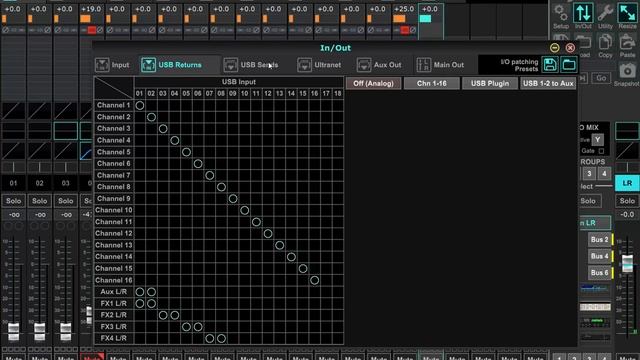Toggle Channel 5 to USB 05 patch point
Image resolution: width=640 pixels, height=360 pixels.
[x=186, y=152]
